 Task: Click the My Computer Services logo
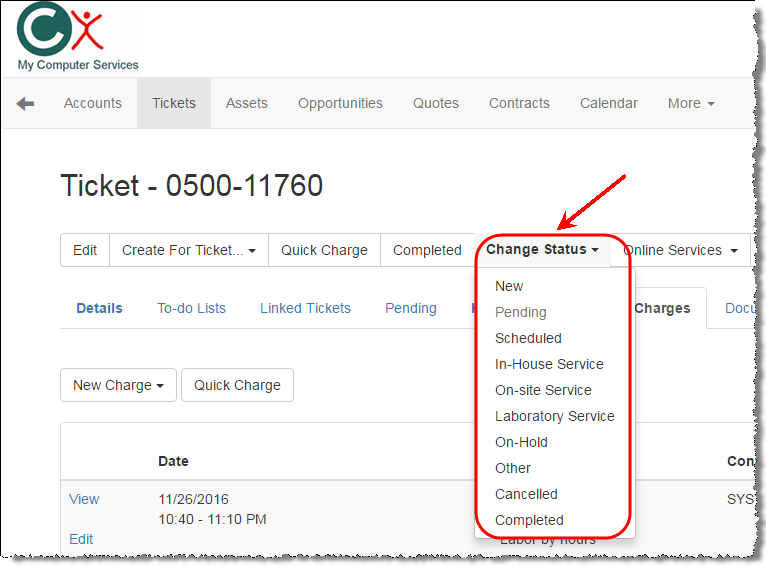click(77, 38)
